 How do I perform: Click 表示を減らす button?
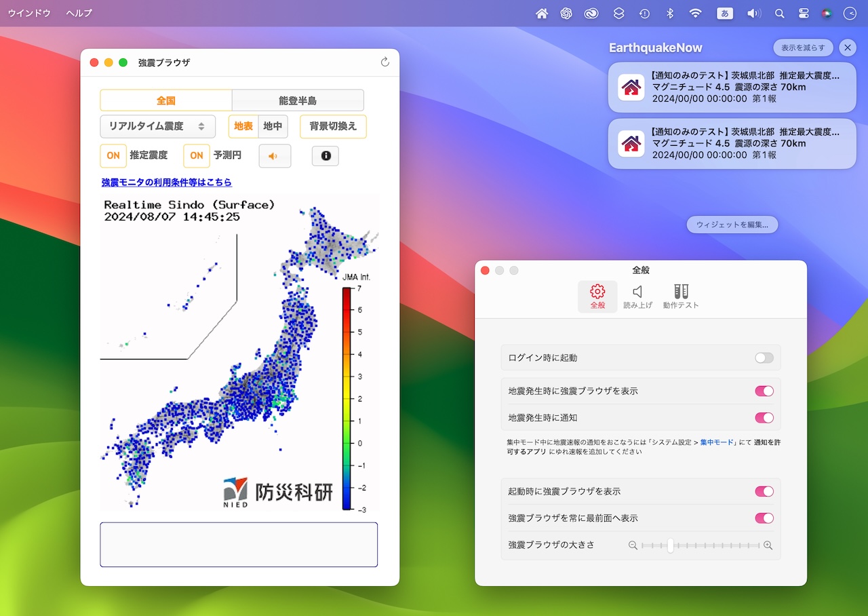point(803,47)
